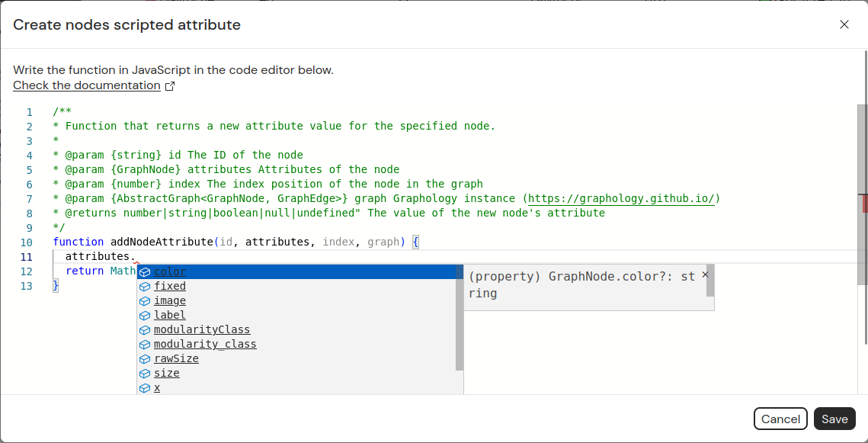Cancel the scripted attribute dialog

780,419
